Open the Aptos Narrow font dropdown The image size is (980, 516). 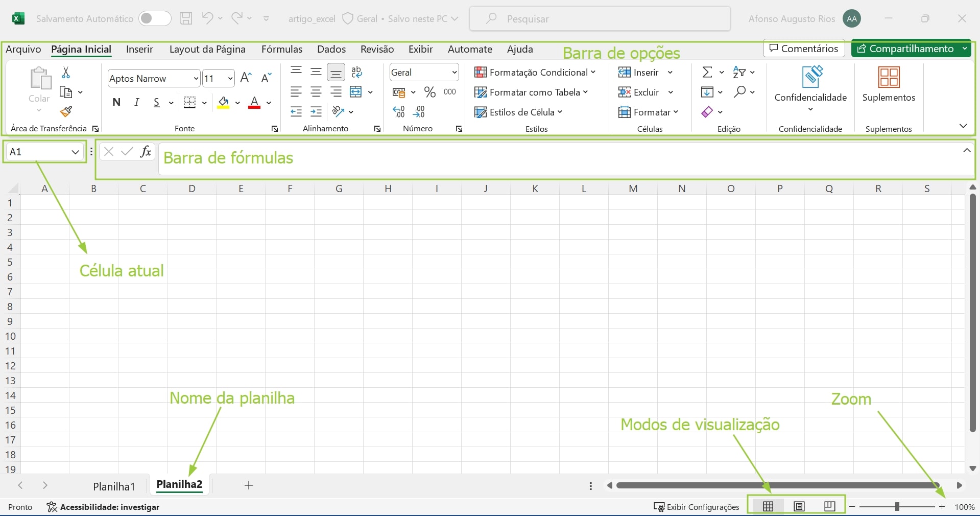[196, 78]
